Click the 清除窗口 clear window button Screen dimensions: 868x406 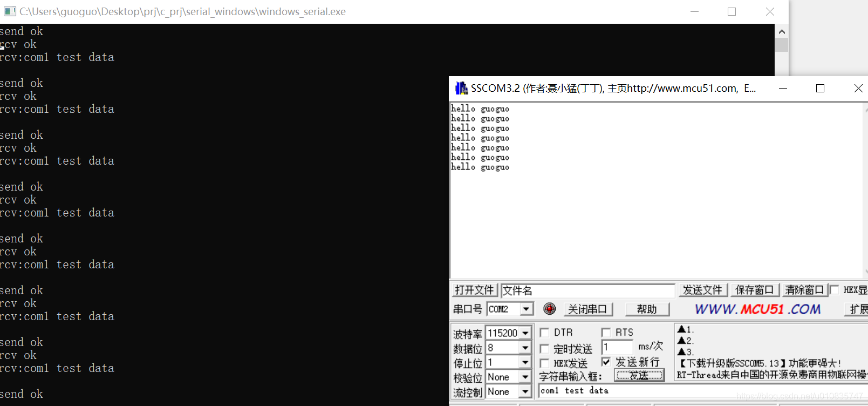(804, 290)
